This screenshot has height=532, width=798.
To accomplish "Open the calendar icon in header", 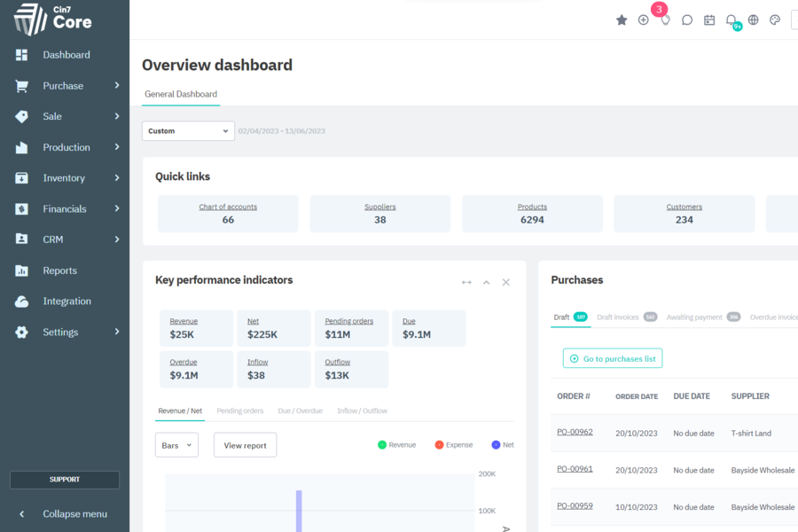I will [709, 20].
